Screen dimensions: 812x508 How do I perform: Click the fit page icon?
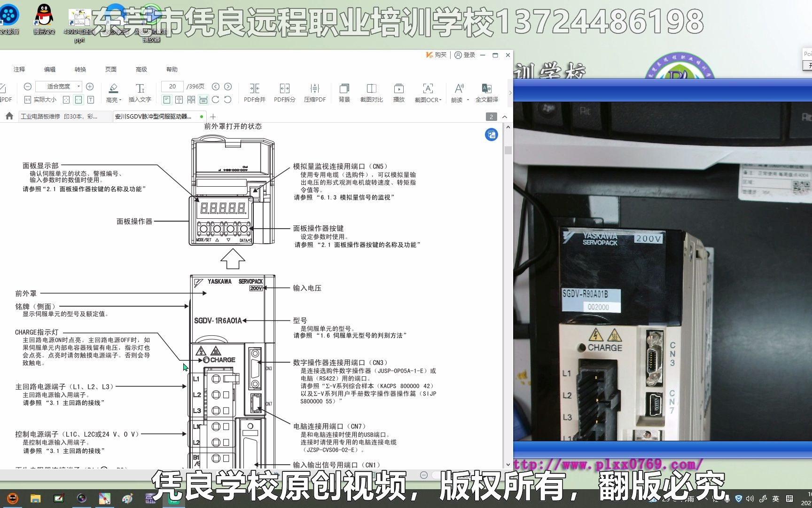[66, 100]
